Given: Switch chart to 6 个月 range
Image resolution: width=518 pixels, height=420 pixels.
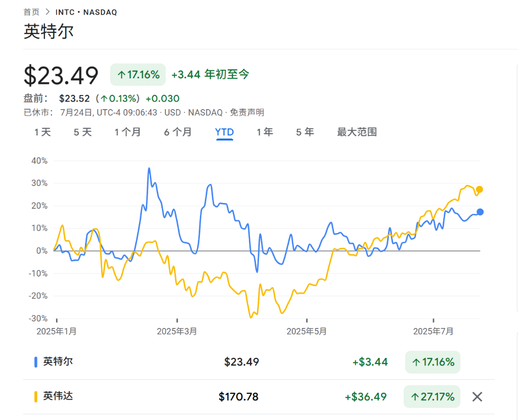Looking at the screenshot, I should point(178,132).
